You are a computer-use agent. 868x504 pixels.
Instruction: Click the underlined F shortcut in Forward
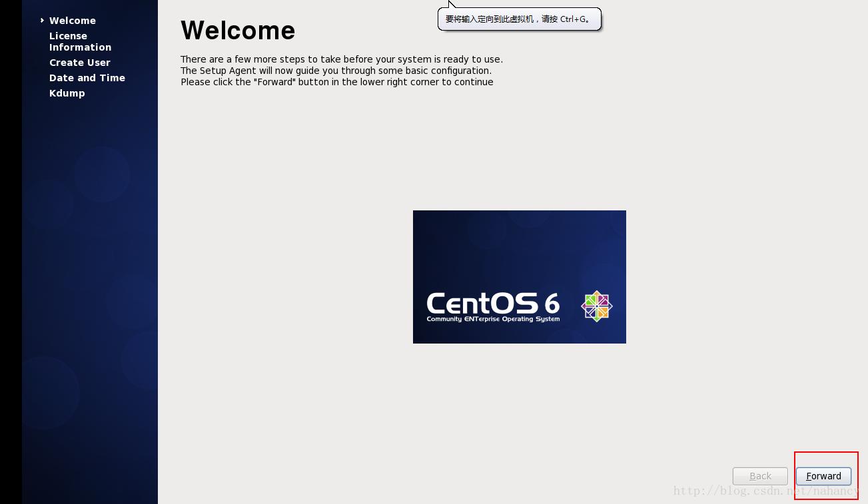pyautogui.click(x=809, y=476)
